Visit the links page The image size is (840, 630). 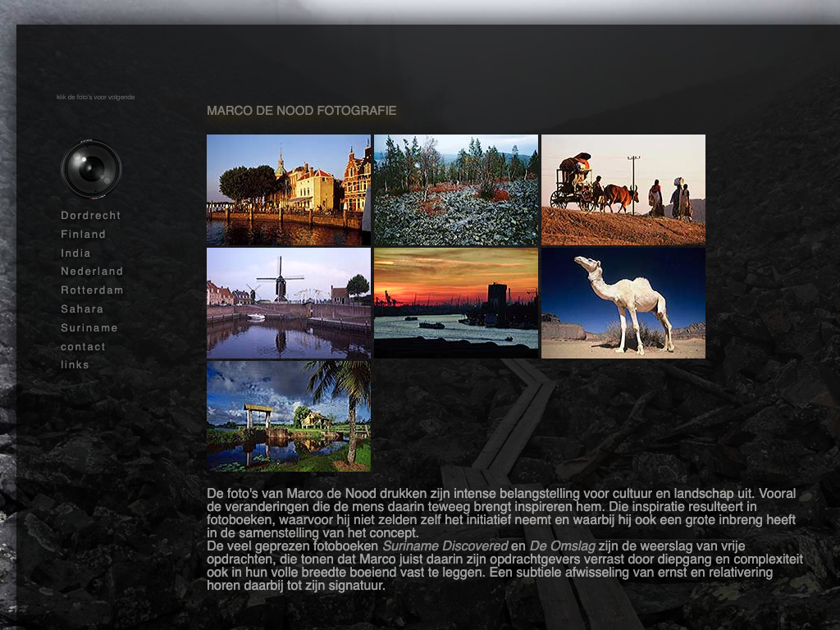point(75,365)
